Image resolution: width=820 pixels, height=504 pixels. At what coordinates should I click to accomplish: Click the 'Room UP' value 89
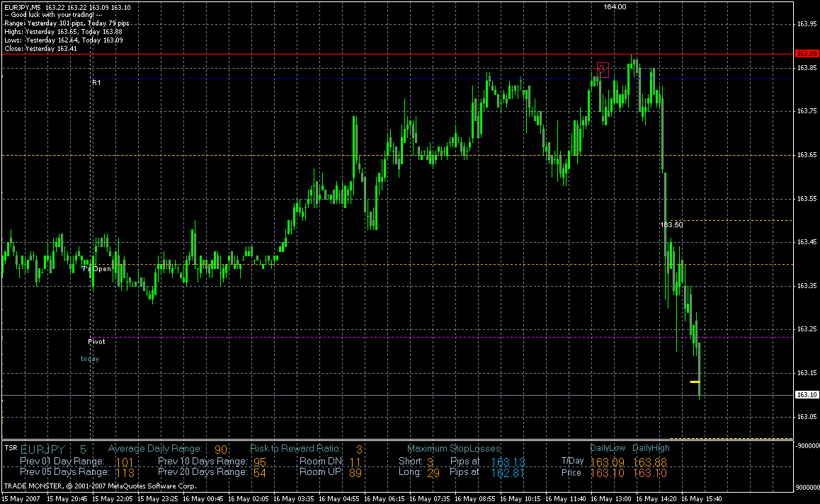[x=355, y=473]
